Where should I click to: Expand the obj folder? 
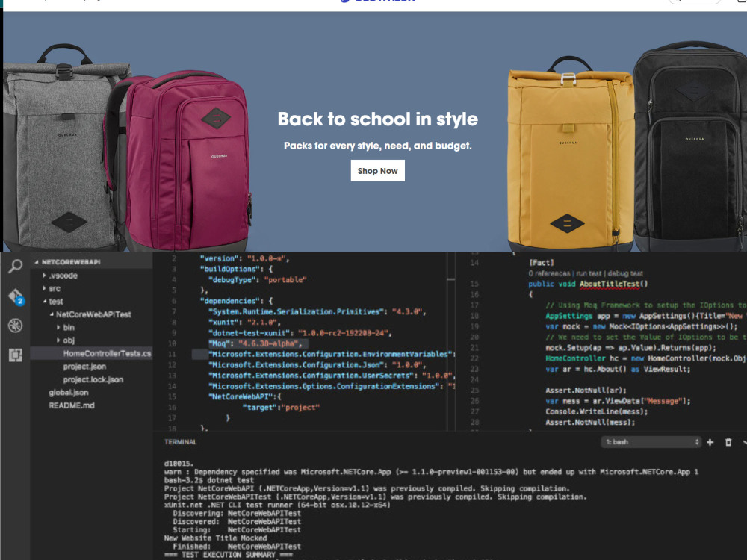pos(66,340)
